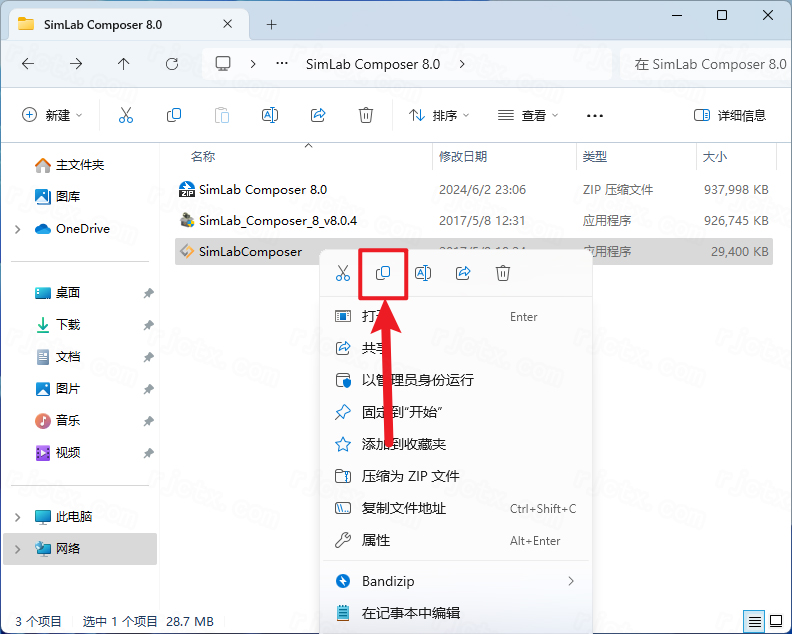The image size is (792, 634).
Task: Open 视频 in the sidebar
Action: tap(57, 452)
